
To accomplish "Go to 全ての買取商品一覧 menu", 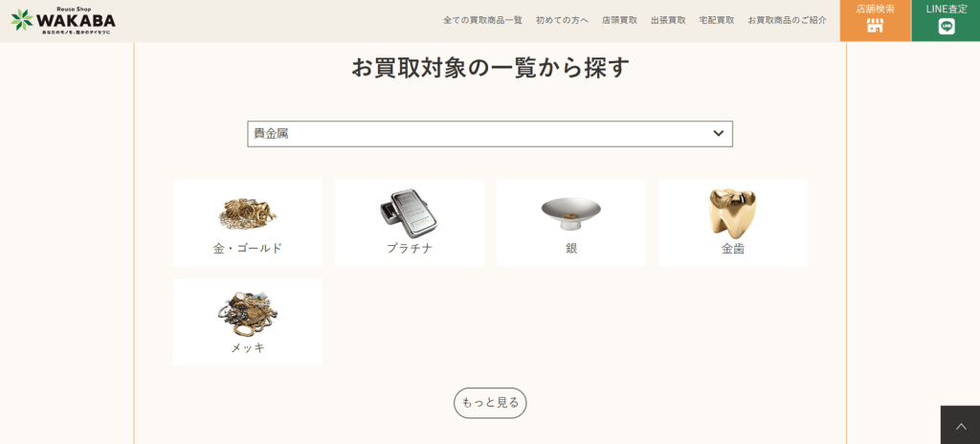I will 482,20.
